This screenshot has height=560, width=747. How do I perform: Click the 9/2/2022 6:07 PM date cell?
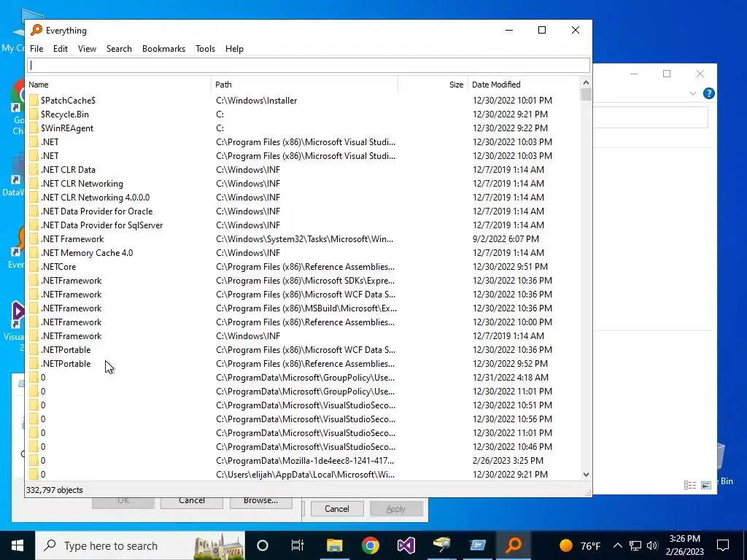click(506, 239)
